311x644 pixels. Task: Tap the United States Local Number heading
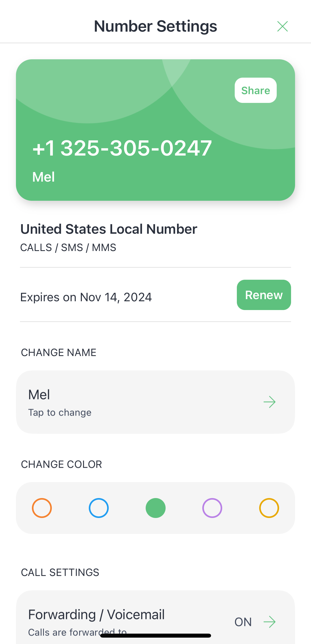click(x=109, y=229)
